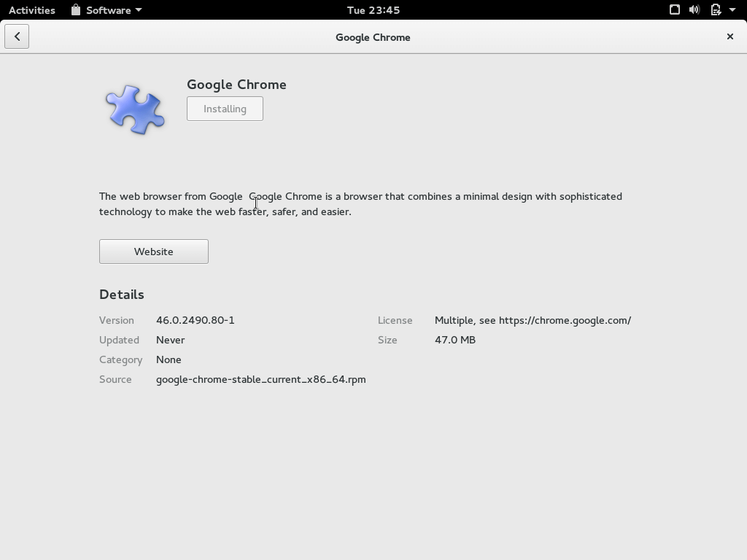Click the Installing button
Screen dimensions: 747x560
click(225, 108)
